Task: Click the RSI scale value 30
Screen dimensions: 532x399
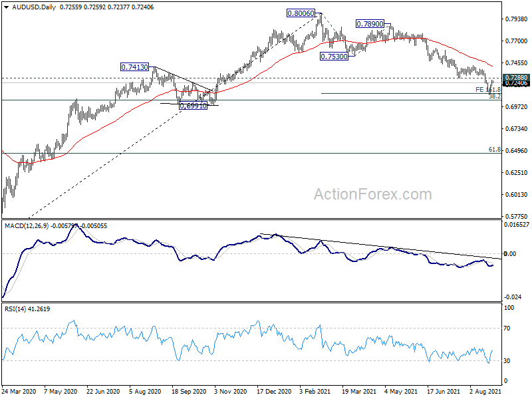Action: point(507,360)
